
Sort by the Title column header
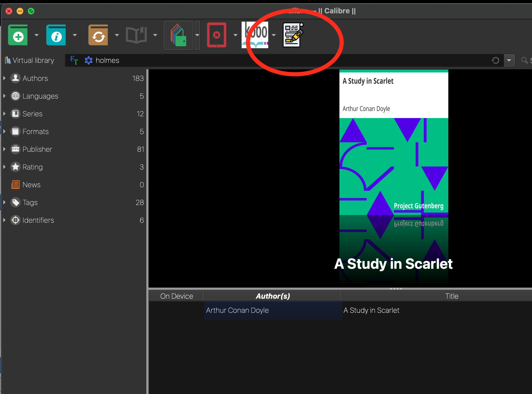pyautogui.click(x=451, y=296)
